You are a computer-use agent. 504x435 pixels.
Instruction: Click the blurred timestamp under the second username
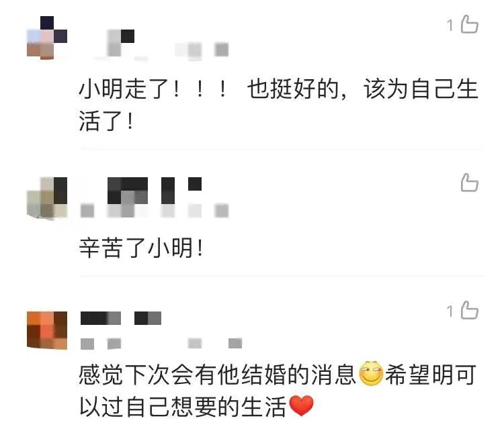155,211
